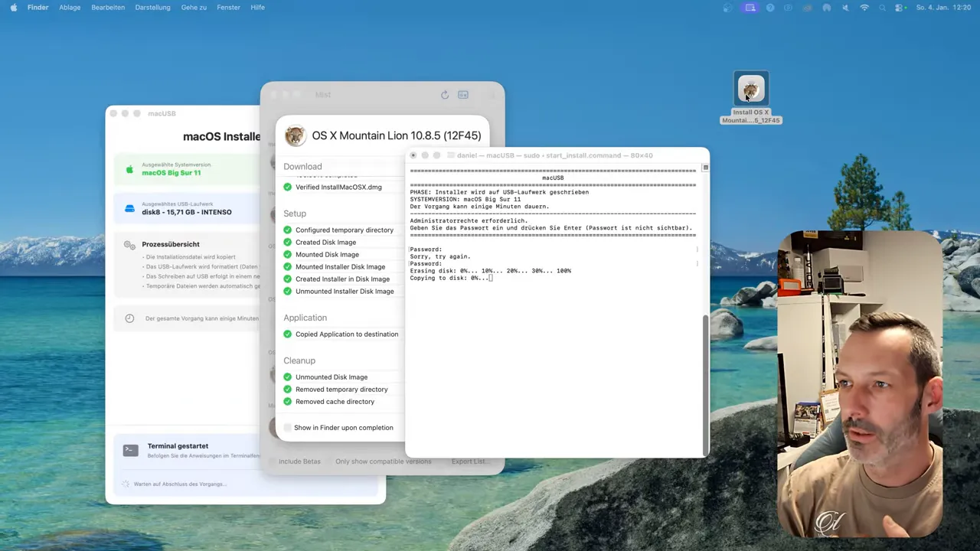Click the gear icon next to Prozessübersicht

129,244
